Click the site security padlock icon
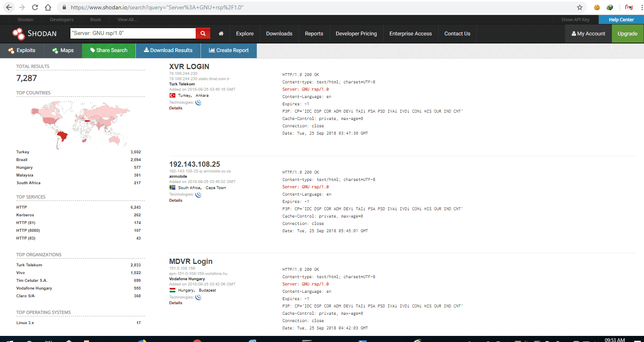Screen dimensions: 644x342 click(x=64, y=7)
